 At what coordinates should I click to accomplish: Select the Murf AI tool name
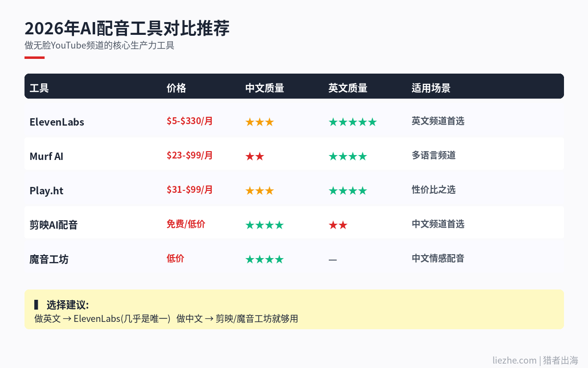tap(47, 157)
